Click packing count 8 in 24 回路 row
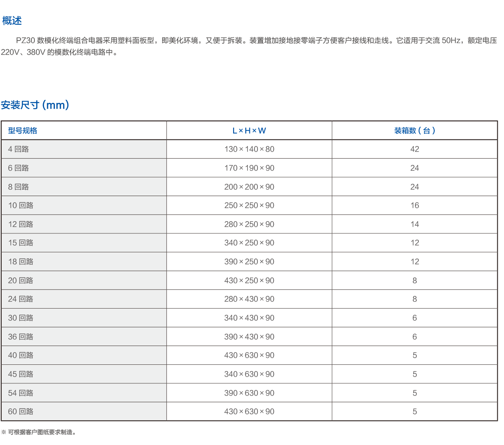Image resolution: width=504 pixels, height=445 pixels. pos(415,299)
